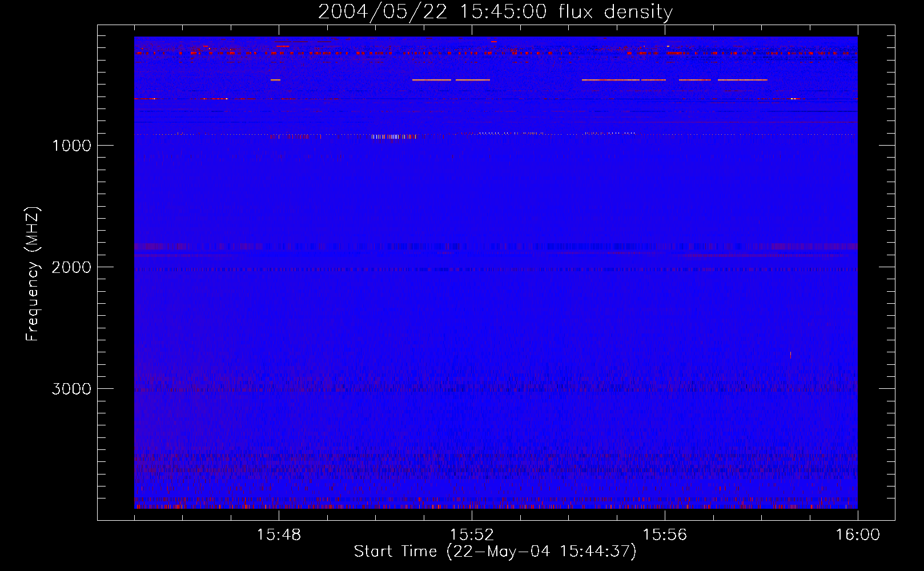Click the 15:56 time tick label

(x=665, y=535)
